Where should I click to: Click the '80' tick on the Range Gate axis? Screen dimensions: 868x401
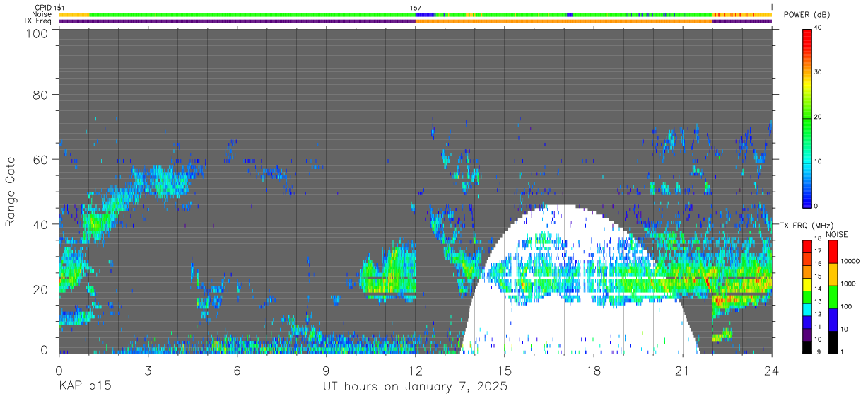(x=40, y=95)
